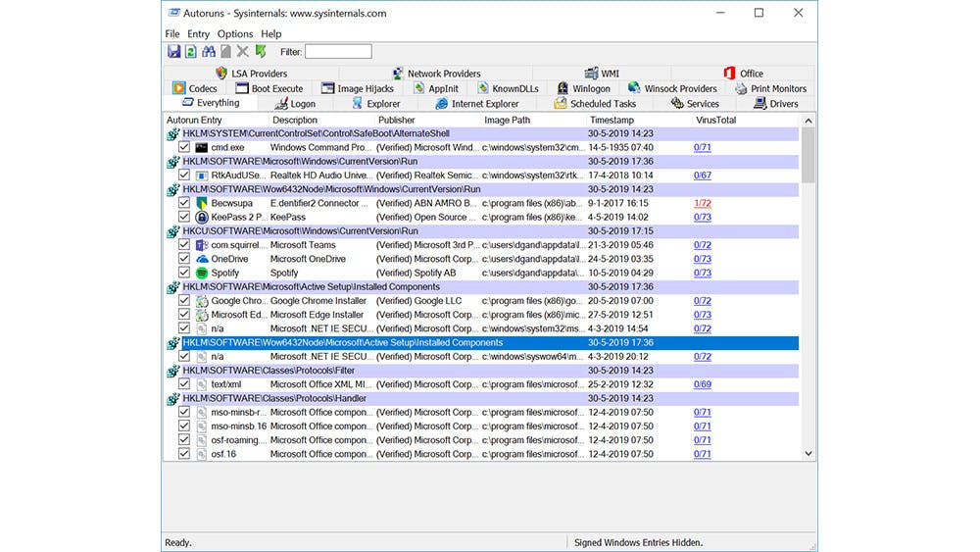
Task: Open the Entry menu
Action: point(199,34)
